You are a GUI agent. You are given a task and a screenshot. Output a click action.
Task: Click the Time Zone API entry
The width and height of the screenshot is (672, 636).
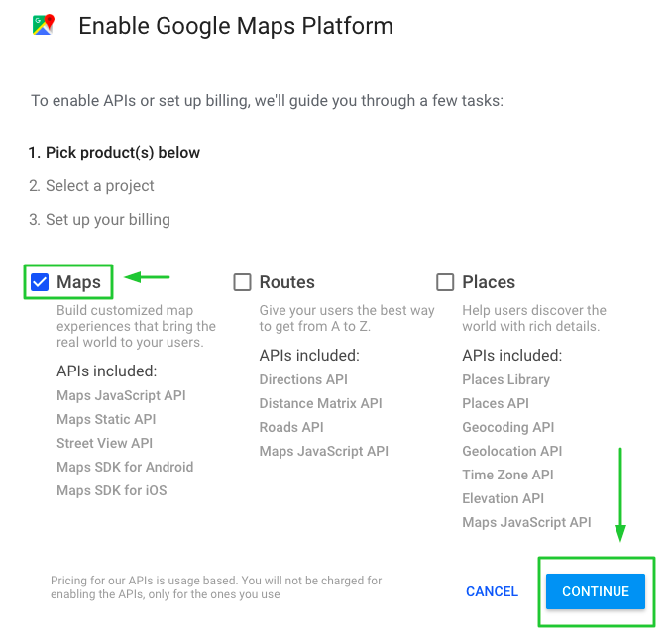(507, 475)
